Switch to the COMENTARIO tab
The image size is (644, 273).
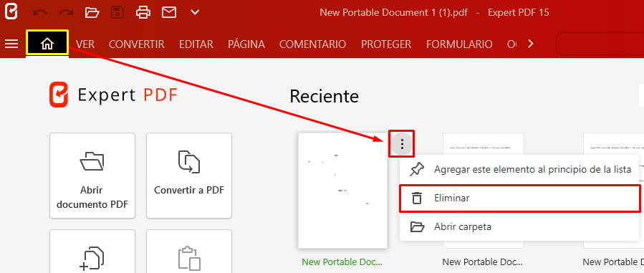(x=312, y=44)
